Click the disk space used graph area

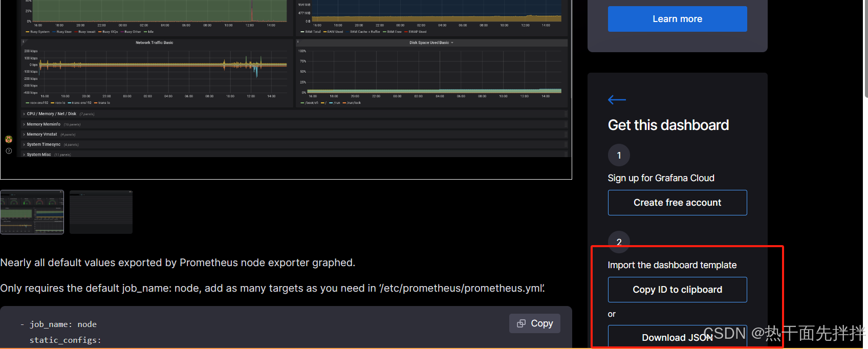[x=435, y=71]
